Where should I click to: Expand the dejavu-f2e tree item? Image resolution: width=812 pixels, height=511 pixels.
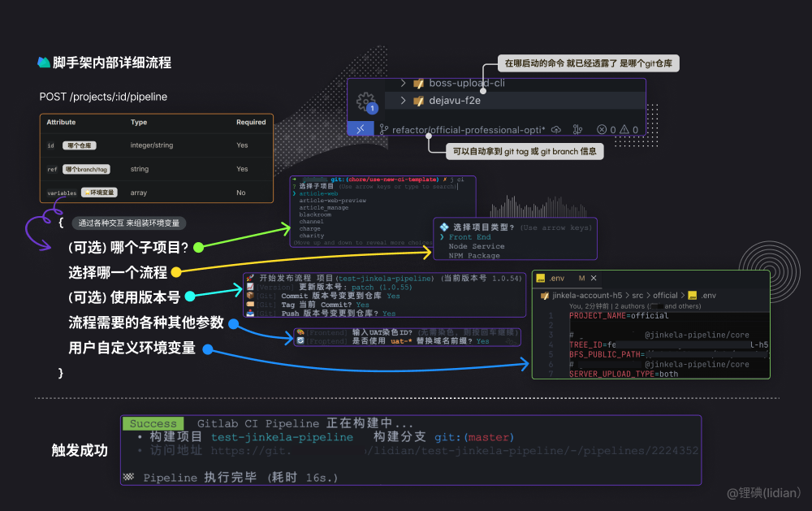[403, 102]
